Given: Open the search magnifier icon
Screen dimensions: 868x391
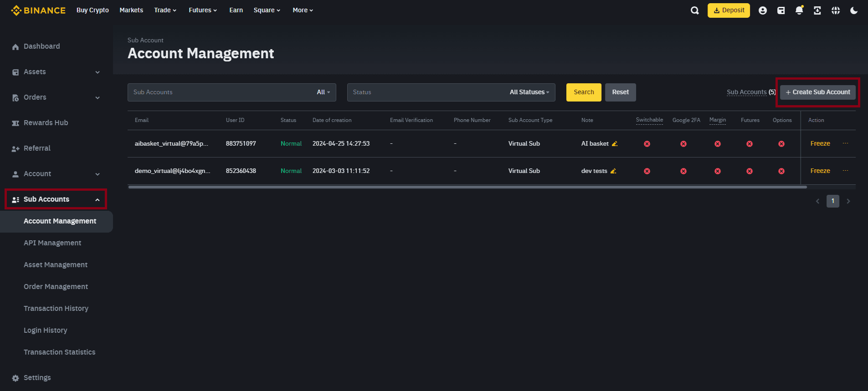Looking at the screenshot, I should point(694,10).
